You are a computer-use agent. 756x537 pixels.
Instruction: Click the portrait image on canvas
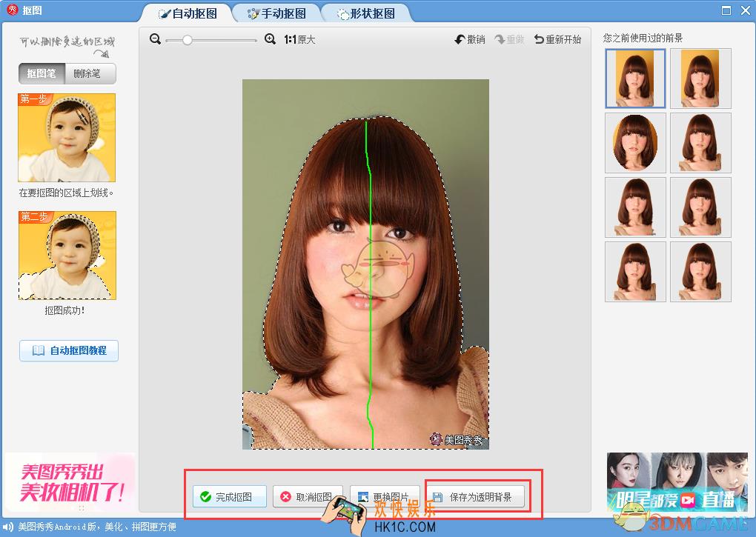pos(365,264)
